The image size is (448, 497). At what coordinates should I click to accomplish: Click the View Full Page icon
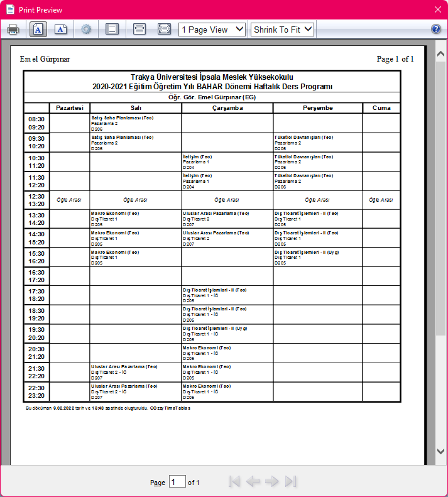(164, 30)
